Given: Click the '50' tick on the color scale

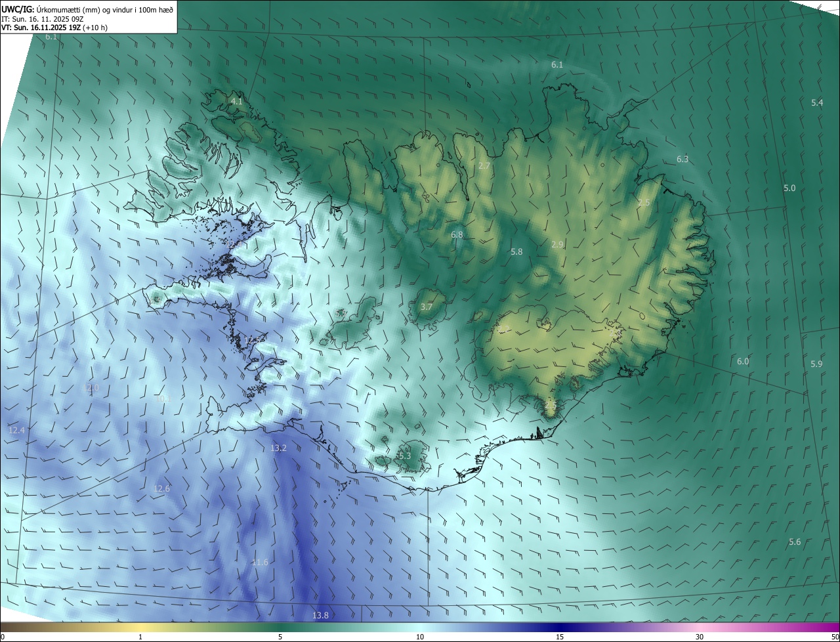Looking at the screenshot, I should [835, 637].
